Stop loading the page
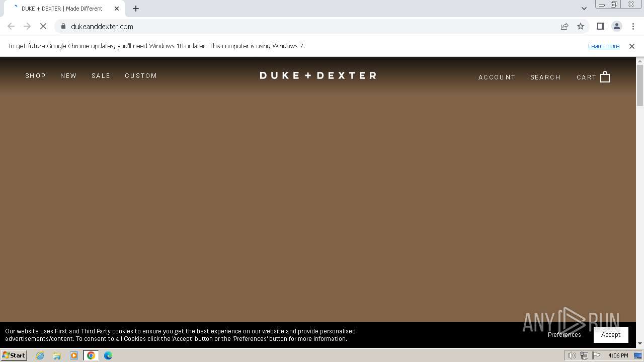 [43, 26]
